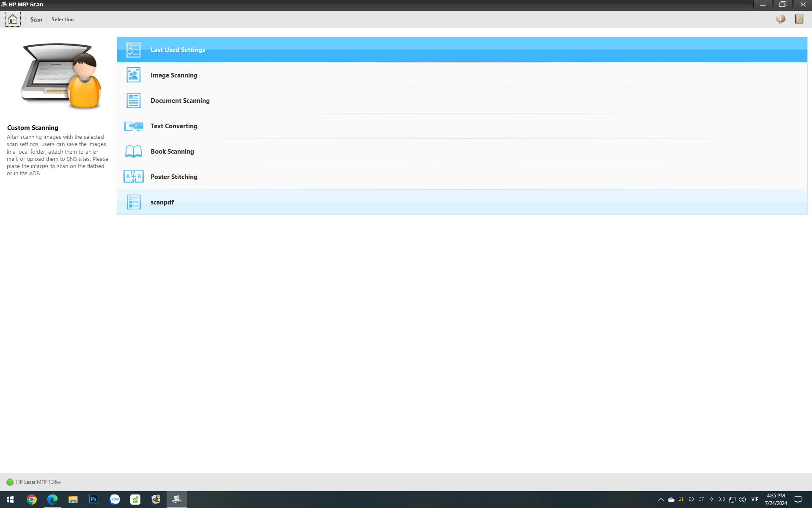The width and height of the screenshot is (812, 508).
Task: Show hidden system tray icons
Action: coord(661,500)
